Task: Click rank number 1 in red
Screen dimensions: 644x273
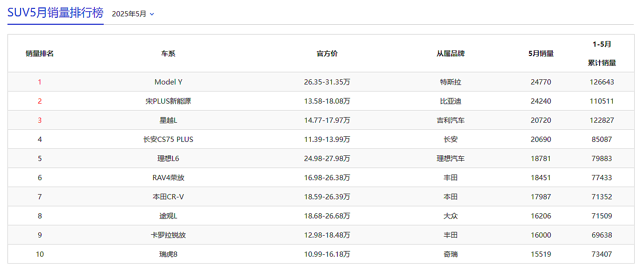Action: pyautogui.click(x=40, y=82)
